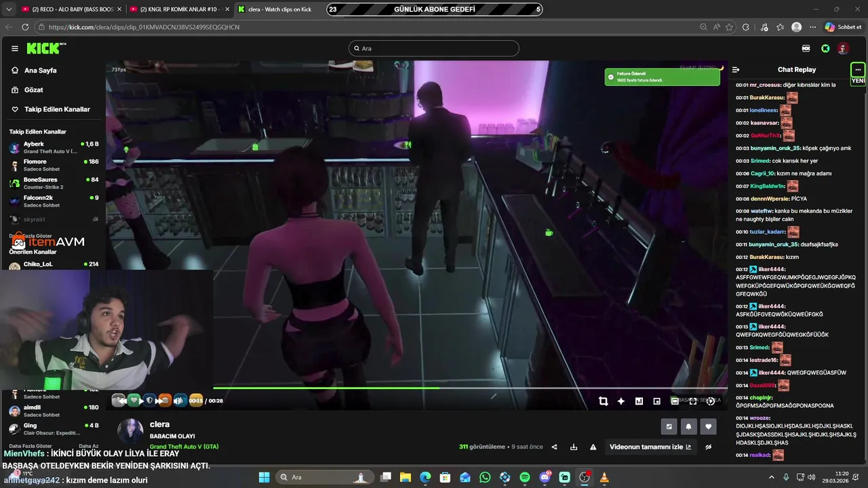The height and width of the screenshot is (488, 868).
Task: Mute the video with volume icon
Action: click(x=178, y=401)
